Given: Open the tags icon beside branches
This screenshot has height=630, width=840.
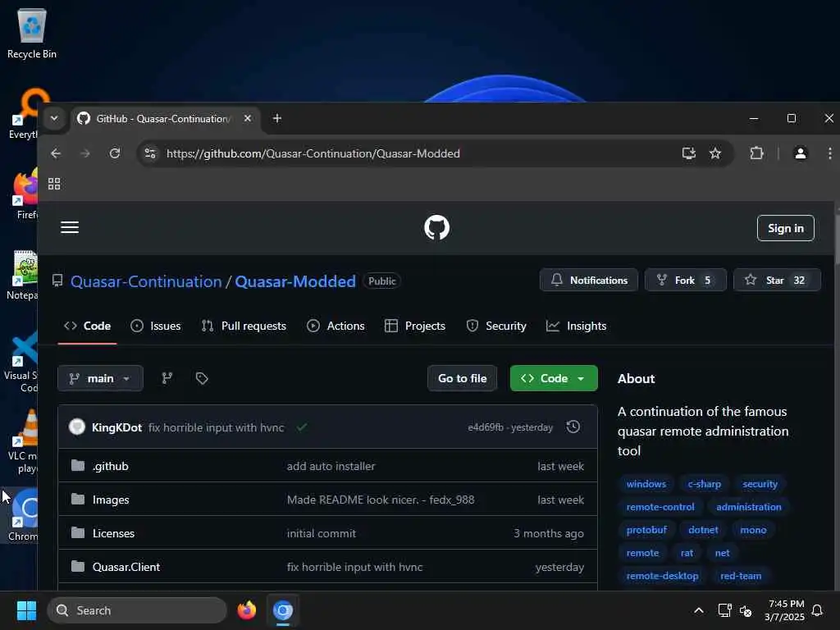Looking at the screenshot, I should tap(202, 378).
